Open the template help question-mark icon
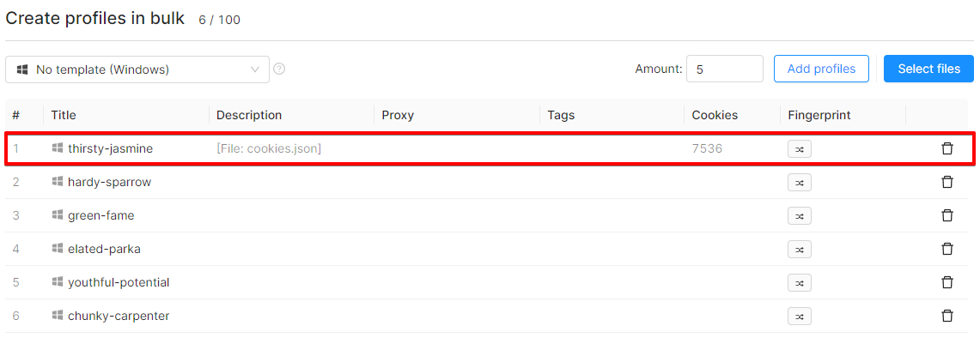This screenshot has height=344, width=980. (279, 69)
